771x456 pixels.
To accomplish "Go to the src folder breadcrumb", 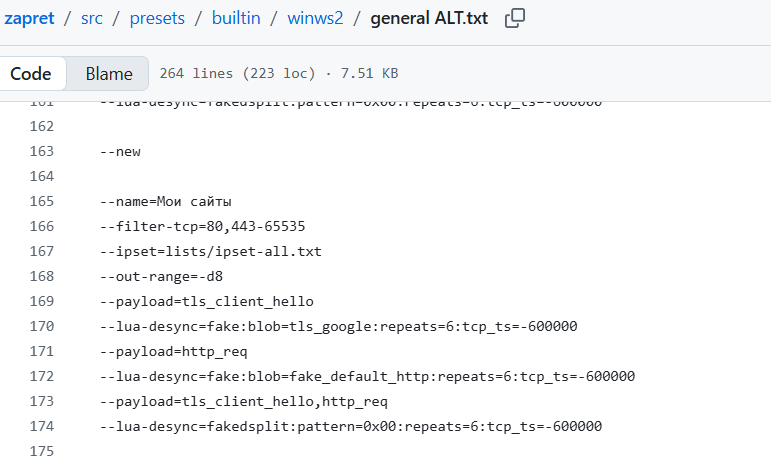I will [x=92, y=18].
